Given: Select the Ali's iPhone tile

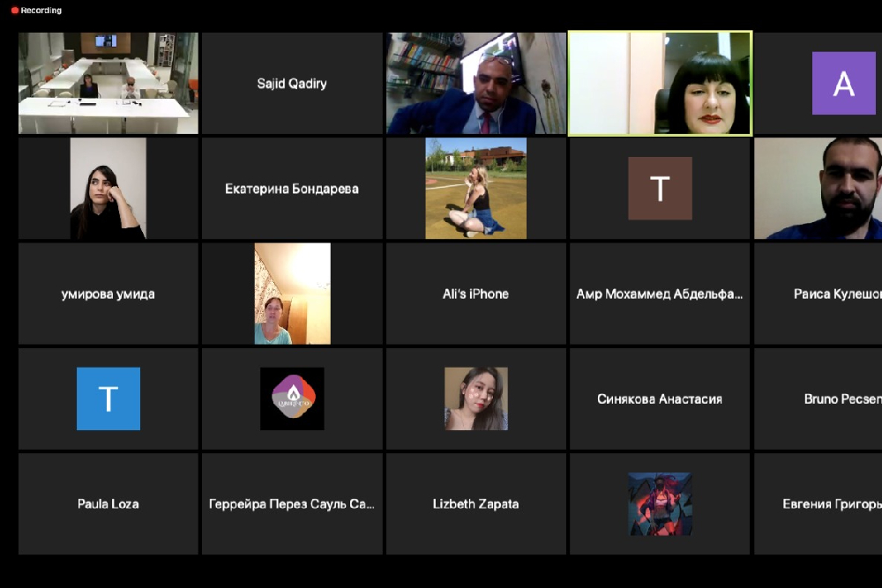Looking at the screenshot, I should 476,294.
